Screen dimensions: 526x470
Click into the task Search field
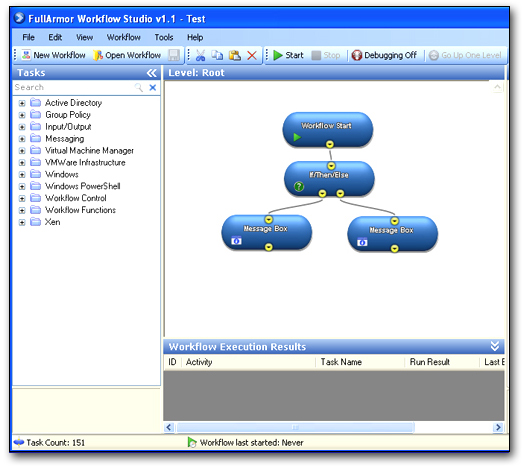73,87
